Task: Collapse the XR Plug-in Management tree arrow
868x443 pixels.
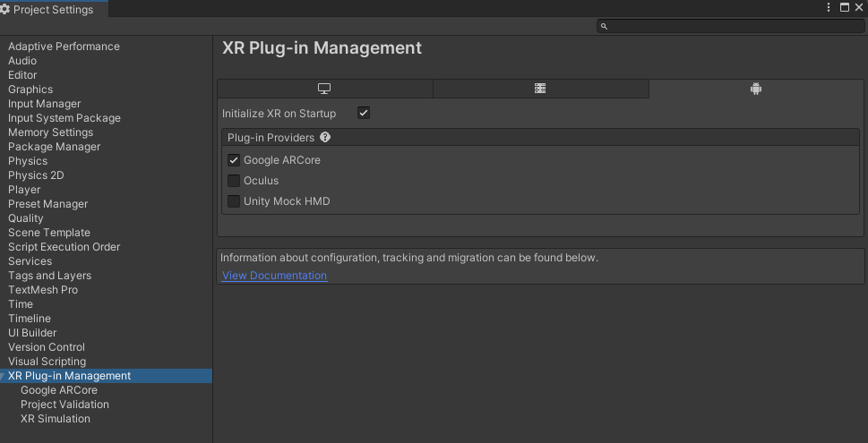Action: point(3,376)
